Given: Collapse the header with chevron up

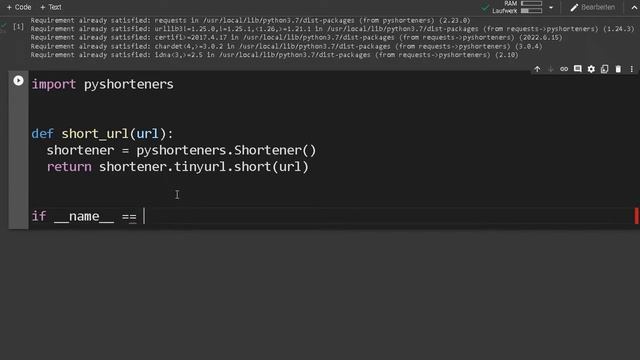Looking at the screenshot, I should point(634,7).
